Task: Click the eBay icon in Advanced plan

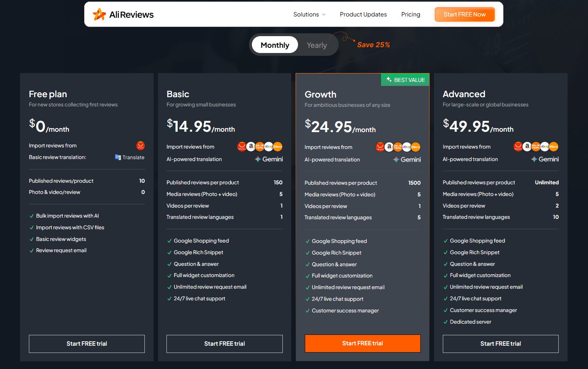Action: [545, 147]
